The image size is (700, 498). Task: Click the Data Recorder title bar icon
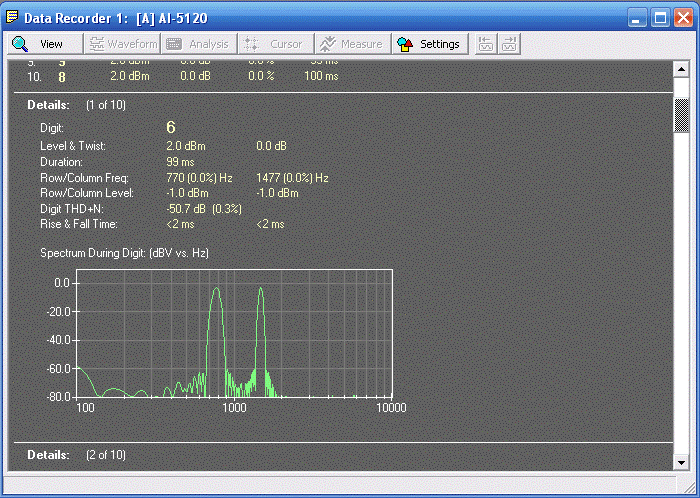pyautogui.click(x=12, y=17)
